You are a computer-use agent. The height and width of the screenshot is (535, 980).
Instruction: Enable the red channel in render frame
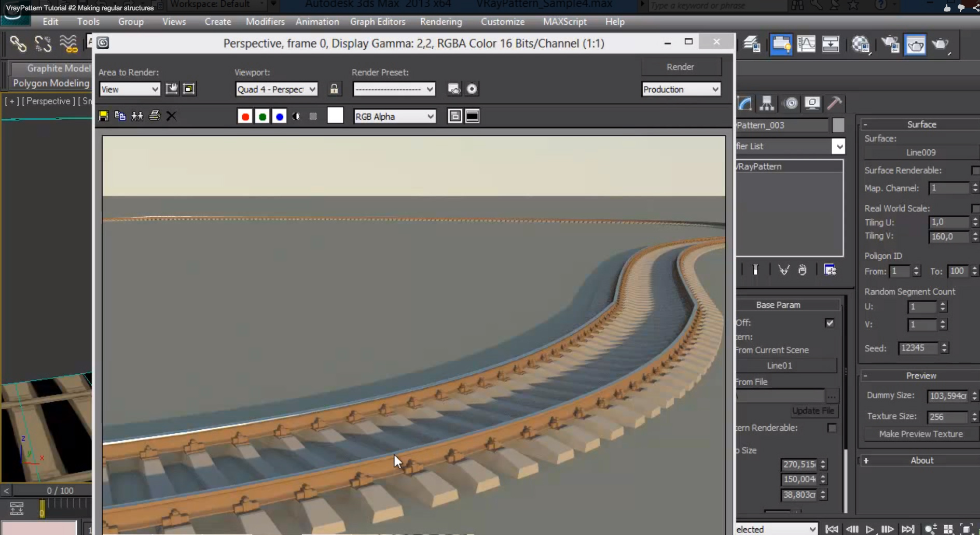coord(245,116)
